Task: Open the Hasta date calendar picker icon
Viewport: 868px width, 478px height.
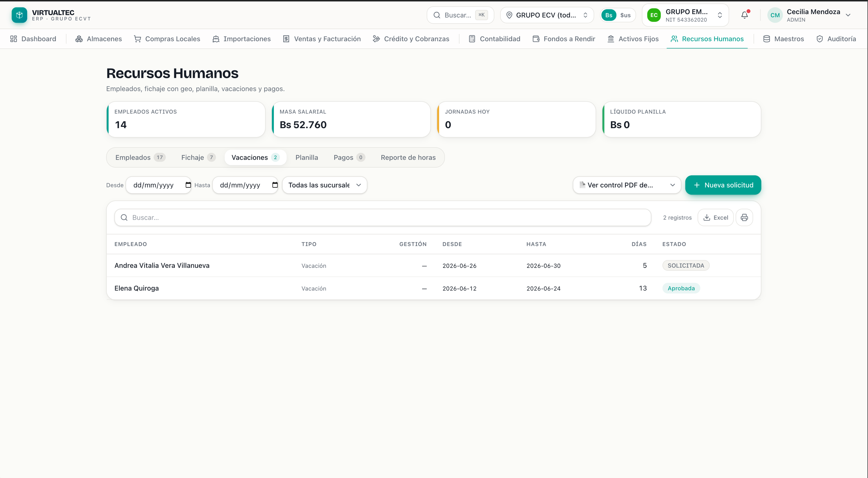Action: pos(275,185)
